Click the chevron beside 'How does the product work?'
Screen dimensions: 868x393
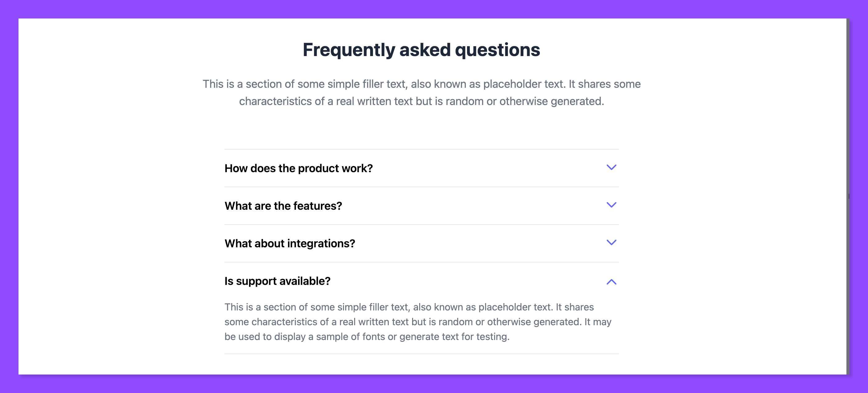[611, 167]
